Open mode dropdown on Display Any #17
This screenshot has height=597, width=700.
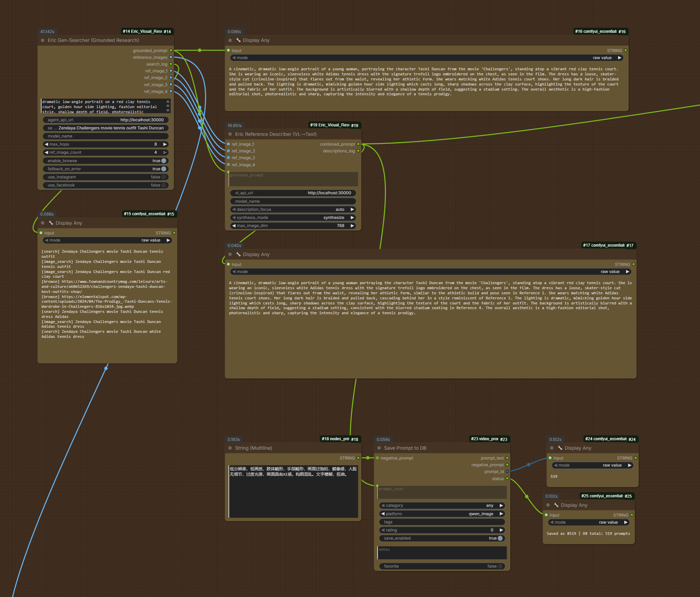pyautogui.click(x=431, y=272)
